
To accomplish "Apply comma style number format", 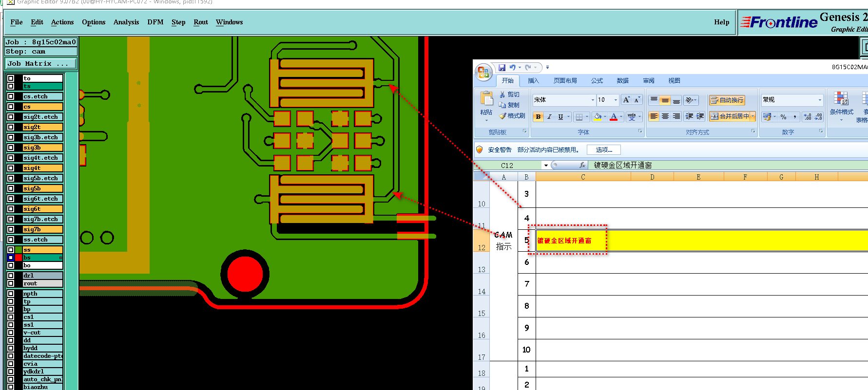I will click(x=795, y=117).
